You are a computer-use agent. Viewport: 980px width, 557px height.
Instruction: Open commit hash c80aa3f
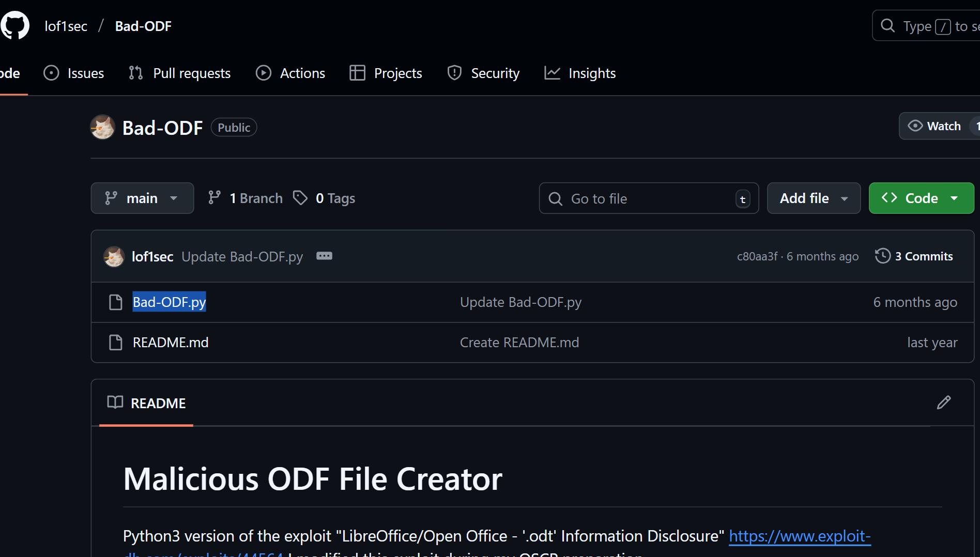pos(757,256)
